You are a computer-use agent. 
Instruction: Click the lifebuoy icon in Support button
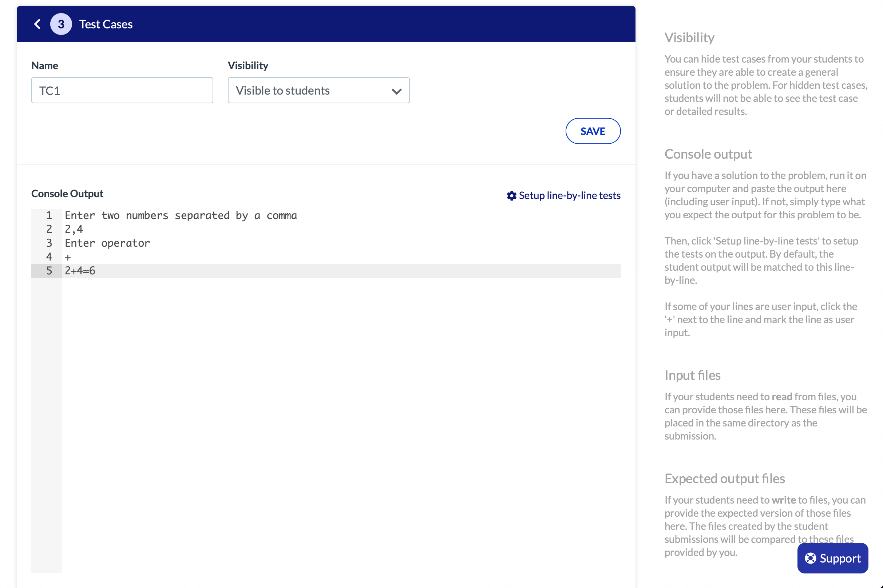point(810,559)
